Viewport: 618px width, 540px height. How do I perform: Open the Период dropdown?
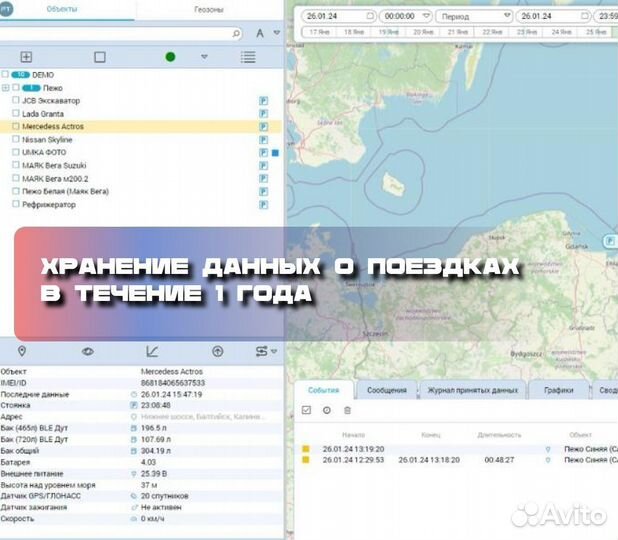[x=474, y=16]
